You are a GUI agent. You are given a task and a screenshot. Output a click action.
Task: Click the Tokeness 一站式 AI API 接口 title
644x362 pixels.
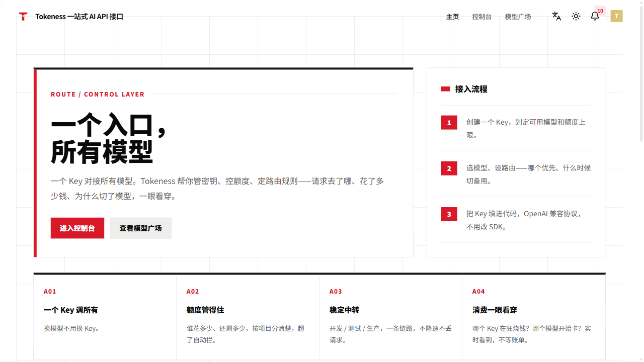(x=79, y=17)
